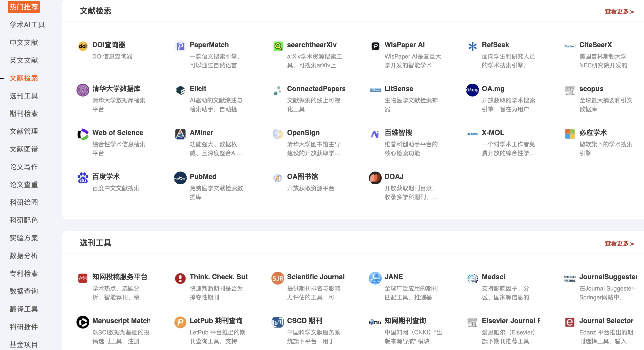Click the Think. Check. Submit red icon

(180, 278)
